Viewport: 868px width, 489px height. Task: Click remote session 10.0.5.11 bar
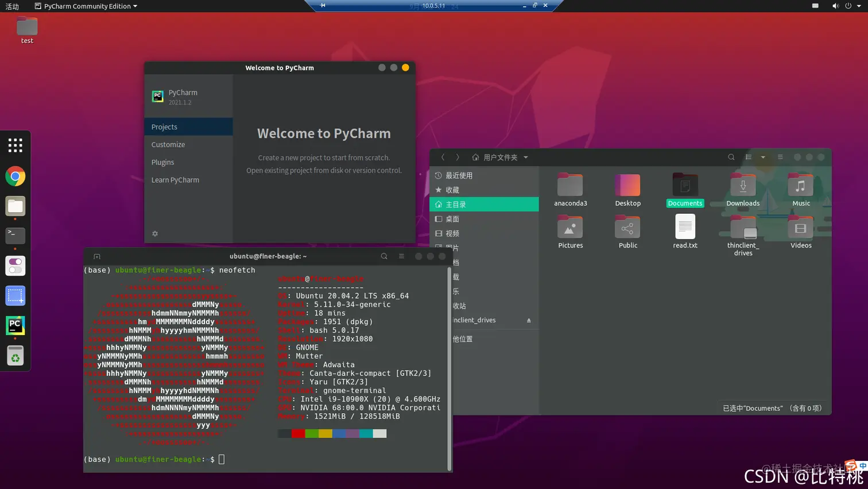(x=433, y=6)
